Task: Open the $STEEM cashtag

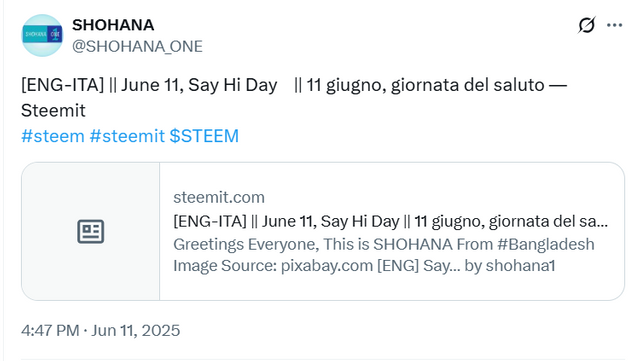Action: coord(204,136)
